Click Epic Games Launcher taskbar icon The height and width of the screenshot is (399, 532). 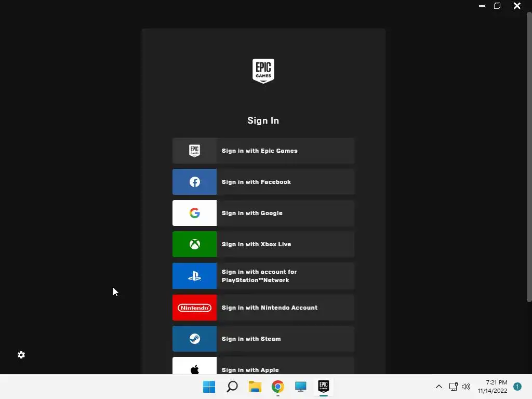323,386
